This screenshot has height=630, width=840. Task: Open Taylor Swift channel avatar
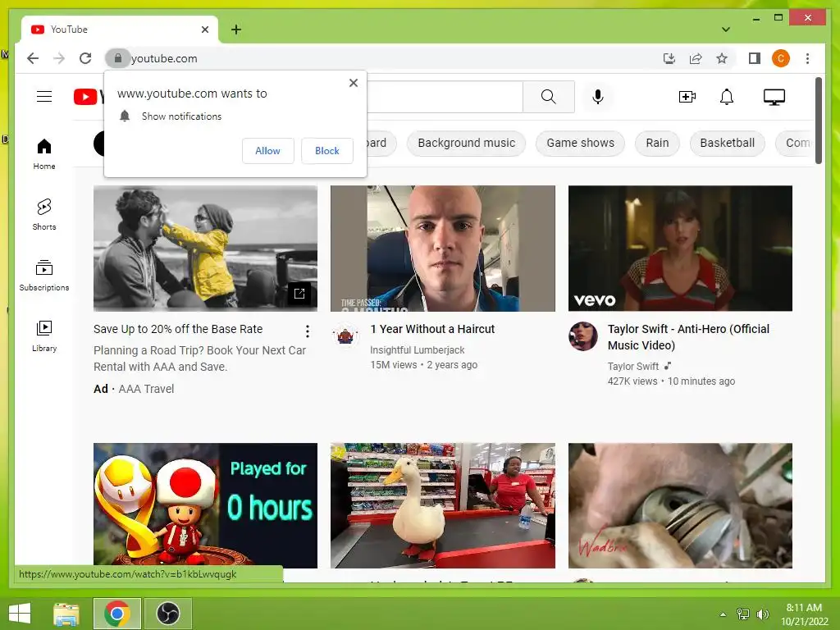click(x=583, y=336)
